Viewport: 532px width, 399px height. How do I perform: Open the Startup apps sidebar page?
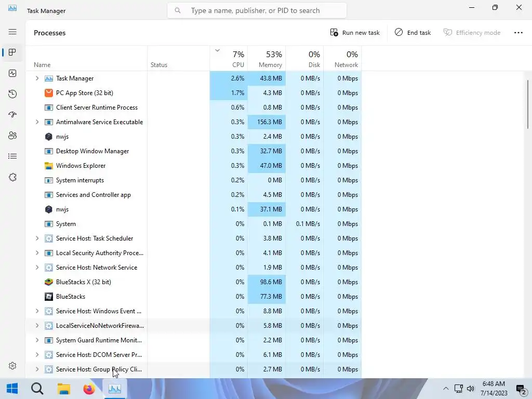pyautogui.click(x=12, y=115)
